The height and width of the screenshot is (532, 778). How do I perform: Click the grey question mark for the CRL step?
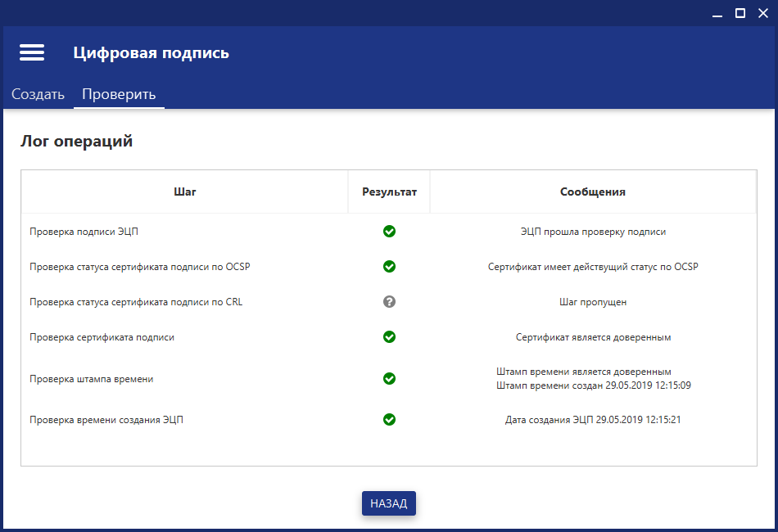[389, 302]
